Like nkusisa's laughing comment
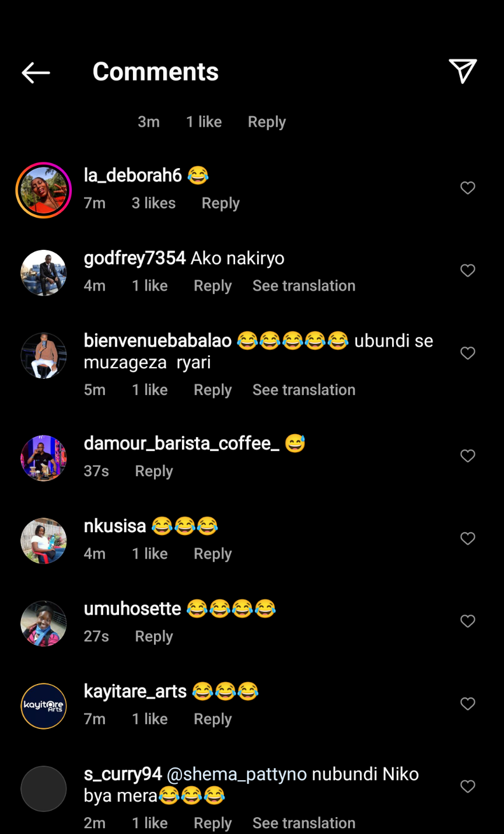Image resolution: width=504 pixels, height=834 pixels. [x=468, y=539]
